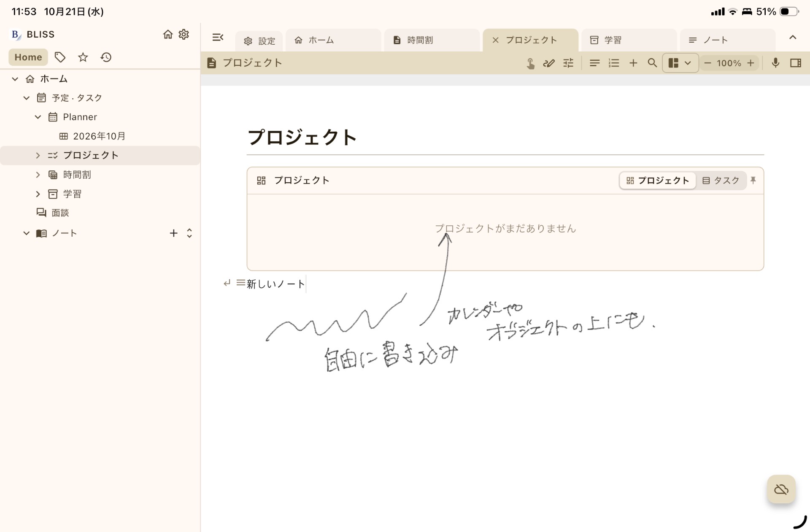Expand the 学習 tree node

[38, 194]
